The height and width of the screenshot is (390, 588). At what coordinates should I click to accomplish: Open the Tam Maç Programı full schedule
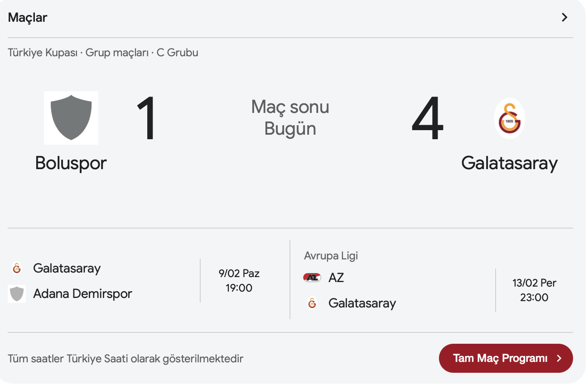click(506, 358)
